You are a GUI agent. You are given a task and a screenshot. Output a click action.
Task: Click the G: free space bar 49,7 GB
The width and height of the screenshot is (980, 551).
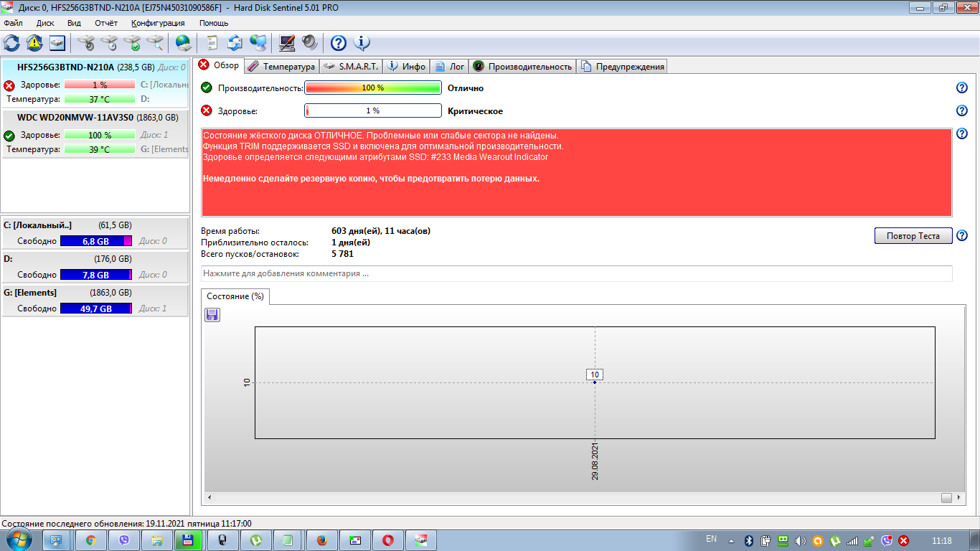96,309
